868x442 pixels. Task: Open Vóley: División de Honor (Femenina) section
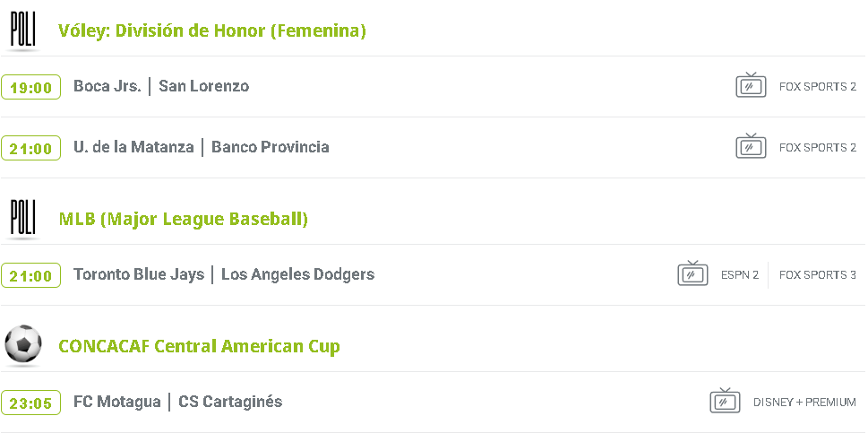coord(212,30)
